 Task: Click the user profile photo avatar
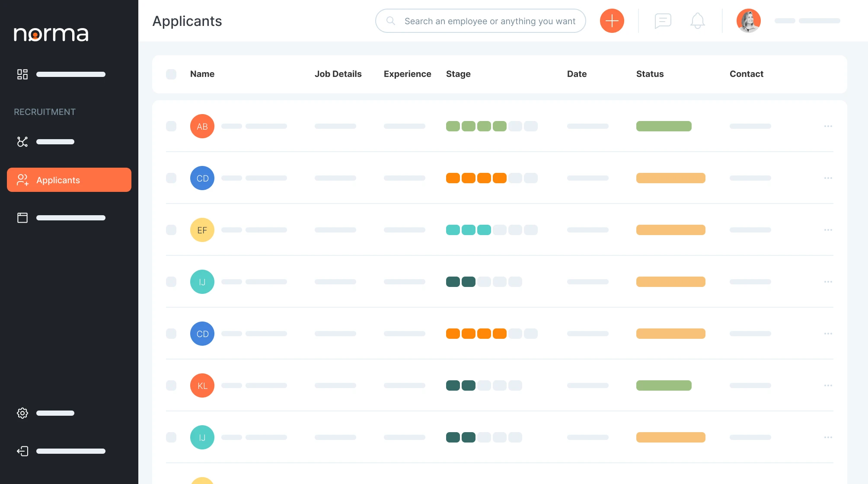pos(748,21)
